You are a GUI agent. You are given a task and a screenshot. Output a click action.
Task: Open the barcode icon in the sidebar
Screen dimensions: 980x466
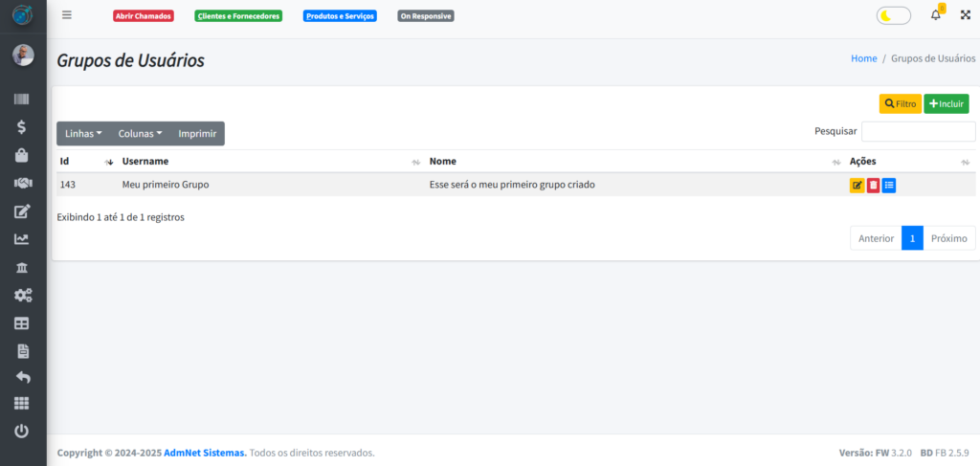click(x=22, y=99)
